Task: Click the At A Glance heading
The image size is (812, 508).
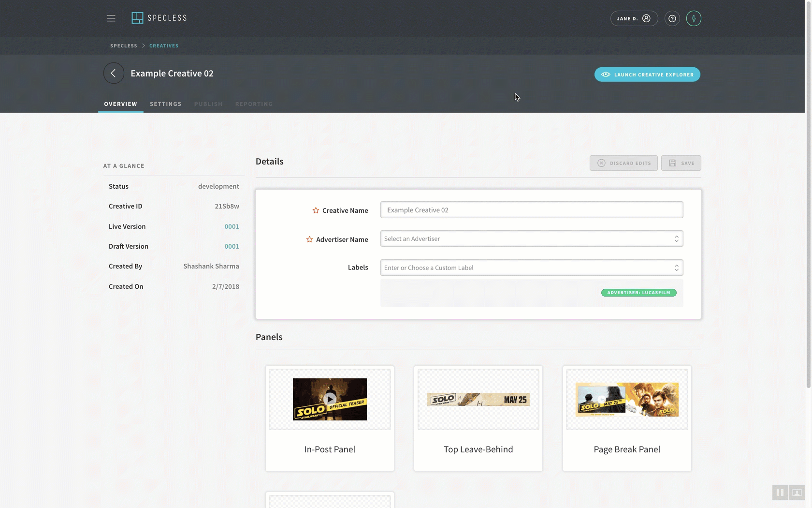Action: coord(124,166)
